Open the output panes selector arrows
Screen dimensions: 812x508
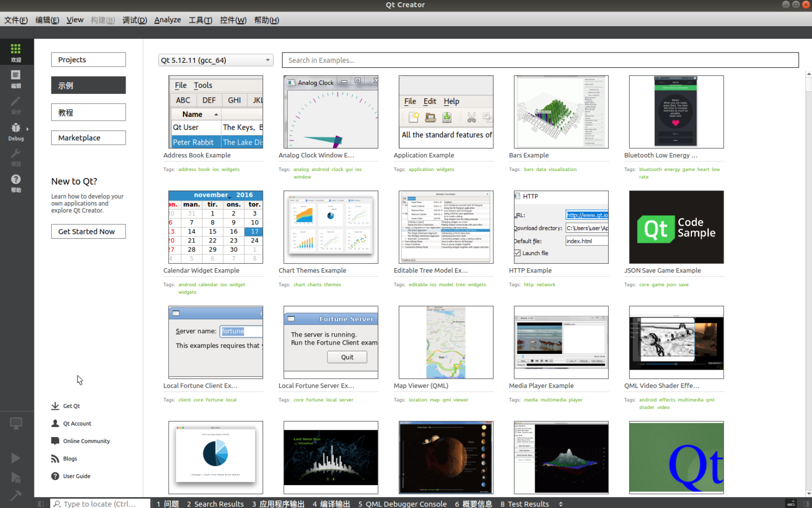pyautogui.click(x=561, y=504)
